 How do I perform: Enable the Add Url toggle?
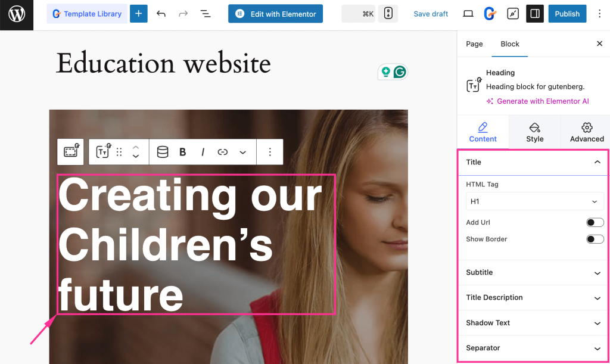tap(595, 222)
